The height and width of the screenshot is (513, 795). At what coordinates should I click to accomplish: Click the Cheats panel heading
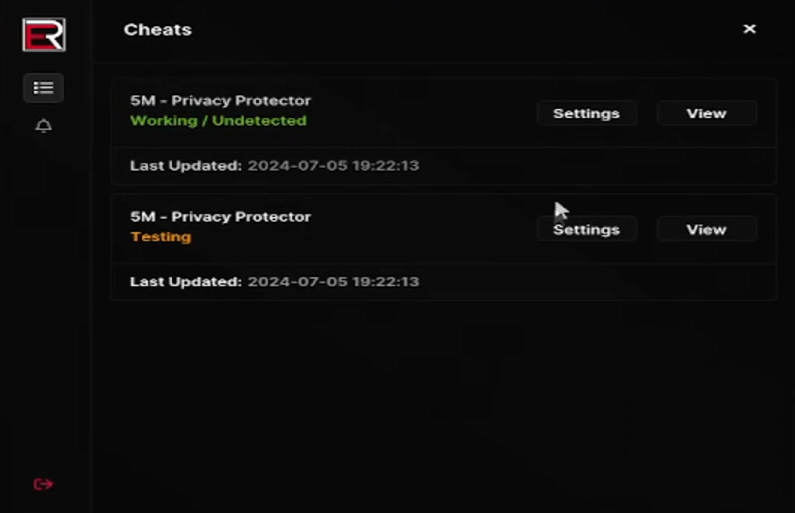157,29
